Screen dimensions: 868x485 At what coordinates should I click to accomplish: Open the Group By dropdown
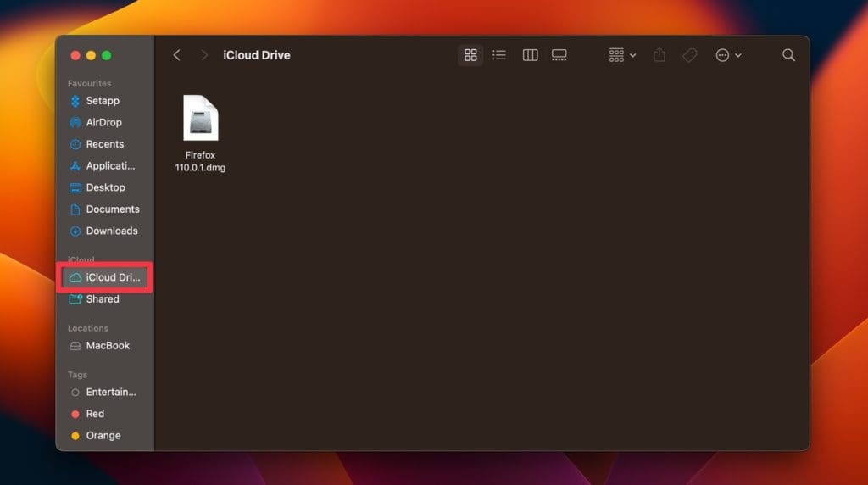pyautogui.click(x=622, y=55)
